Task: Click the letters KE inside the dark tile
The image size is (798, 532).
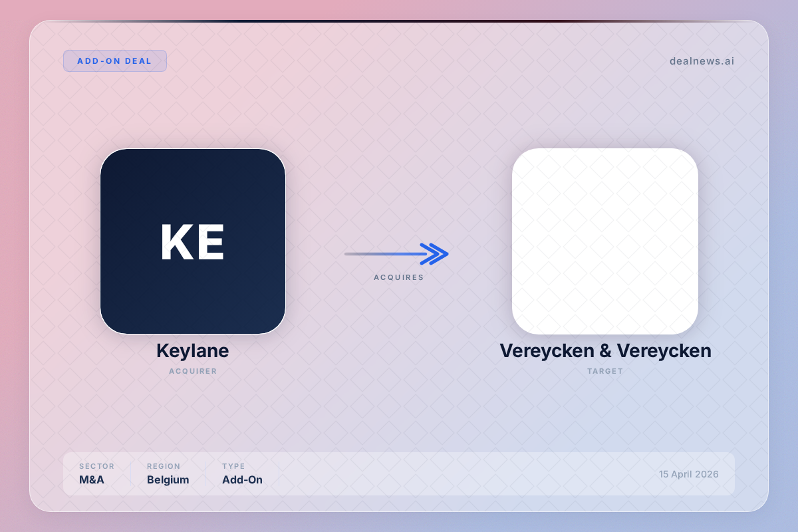Action: (x=192, y=243)
